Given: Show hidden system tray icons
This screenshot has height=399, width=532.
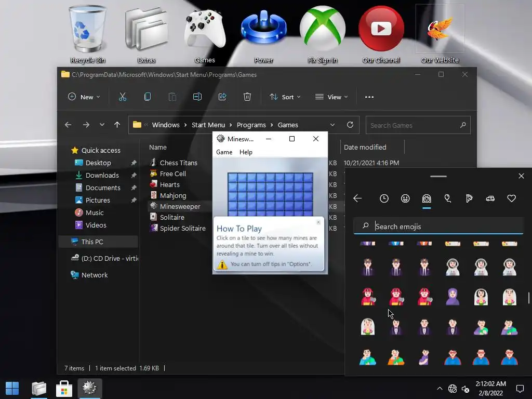Looking at the screenshot, I should point(440,389).
